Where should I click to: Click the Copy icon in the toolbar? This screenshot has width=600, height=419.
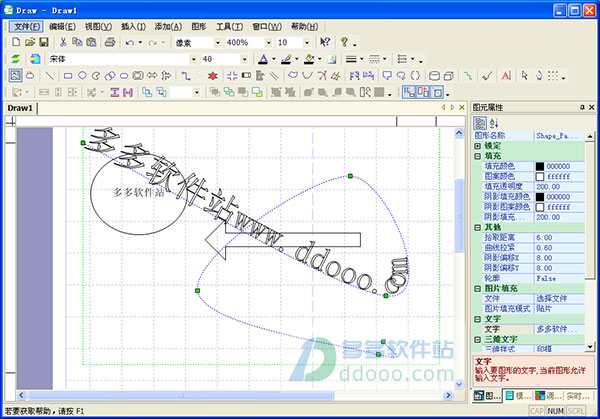click(x=77, y=42)
